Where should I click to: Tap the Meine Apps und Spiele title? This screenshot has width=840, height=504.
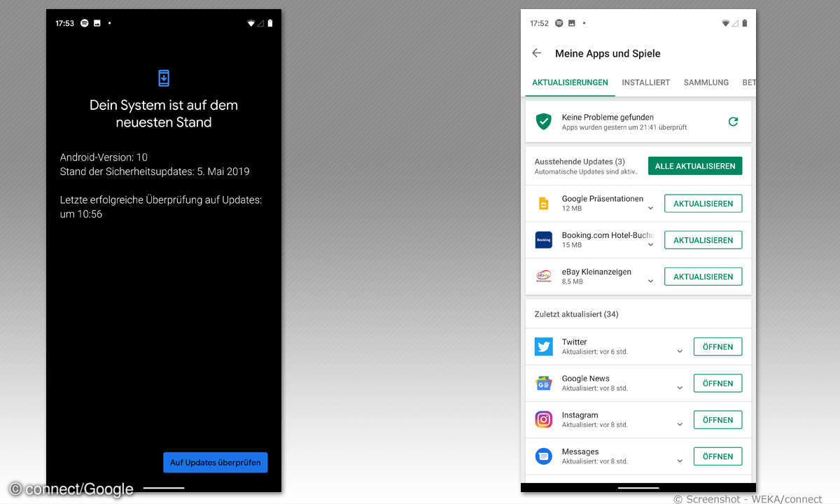(x=608, y=53)
